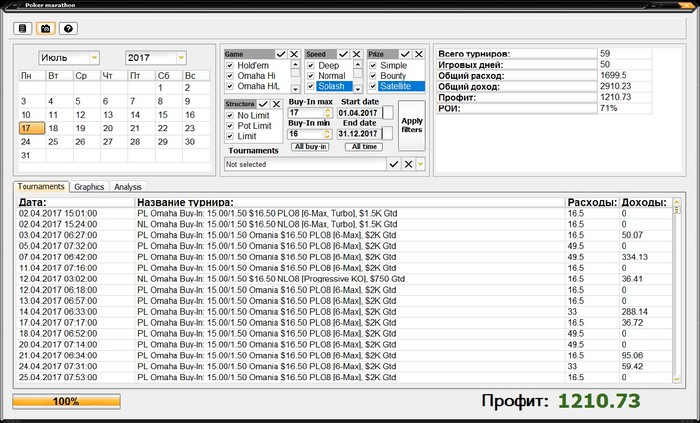Open the help question-mark icon

pos(68,29)
